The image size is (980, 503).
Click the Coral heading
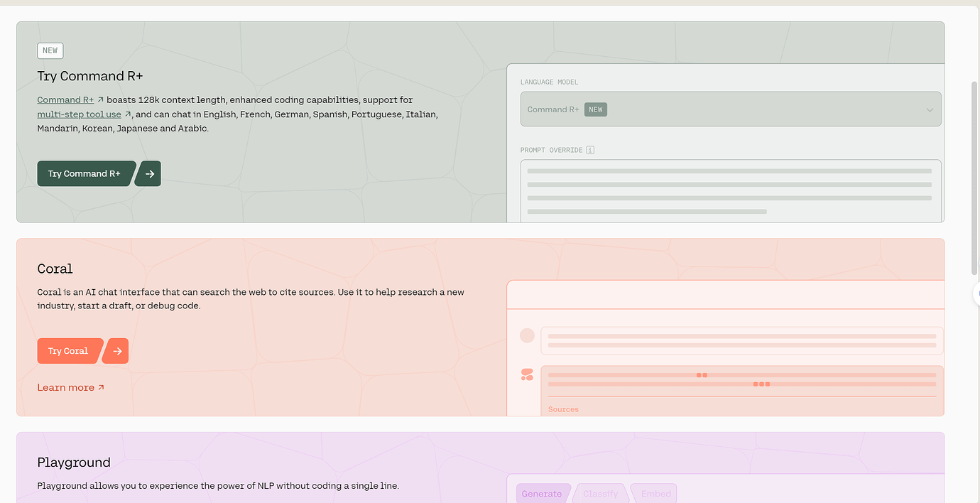(55, 269)
